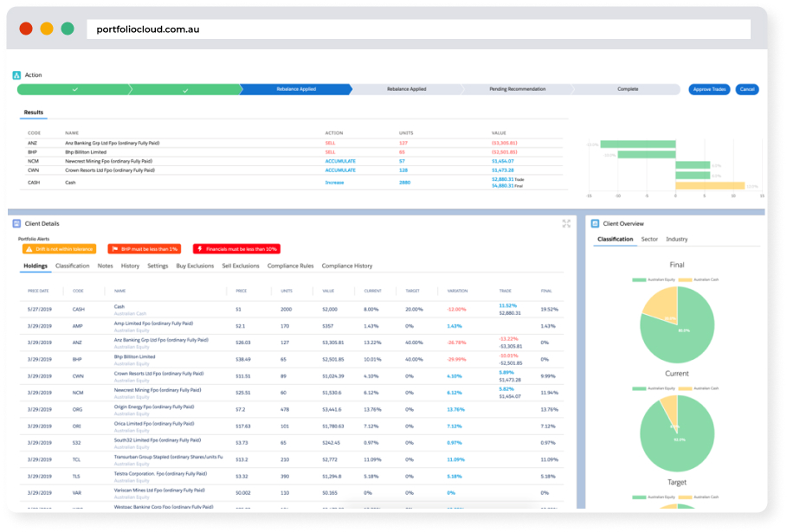Select the 'South32 Limited Fpo' holdings row

pos(292,443)
